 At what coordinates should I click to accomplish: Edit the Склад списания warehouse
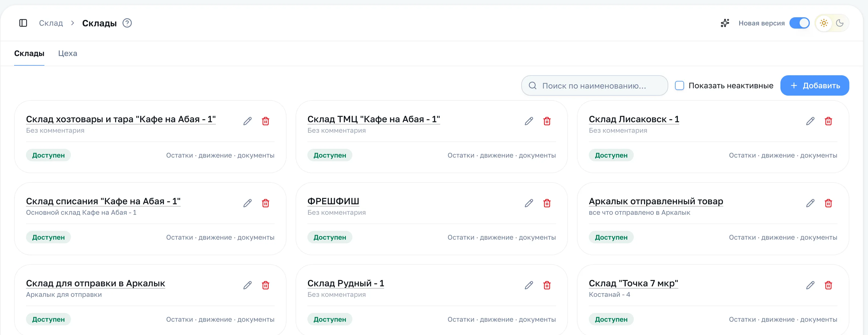click(248, 203)
